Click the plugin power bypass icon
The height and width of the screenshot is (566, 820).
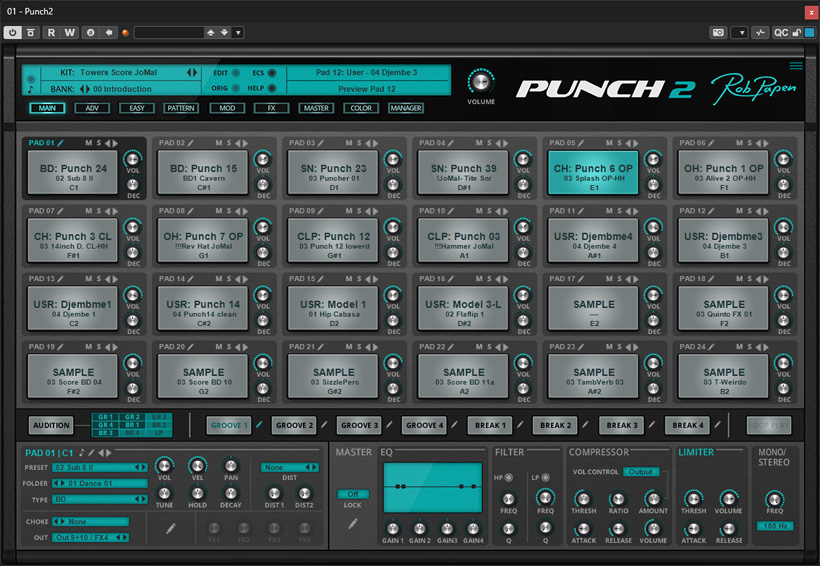12,32
